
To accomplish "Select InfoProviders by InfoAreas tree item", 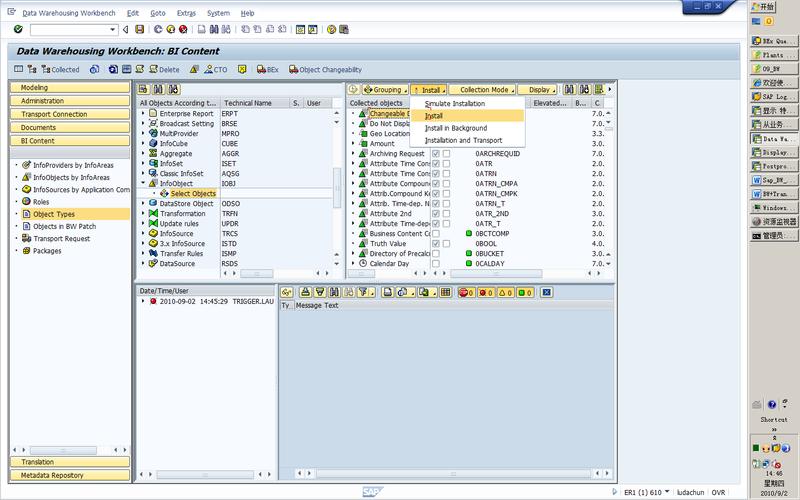I will [73, 165].
